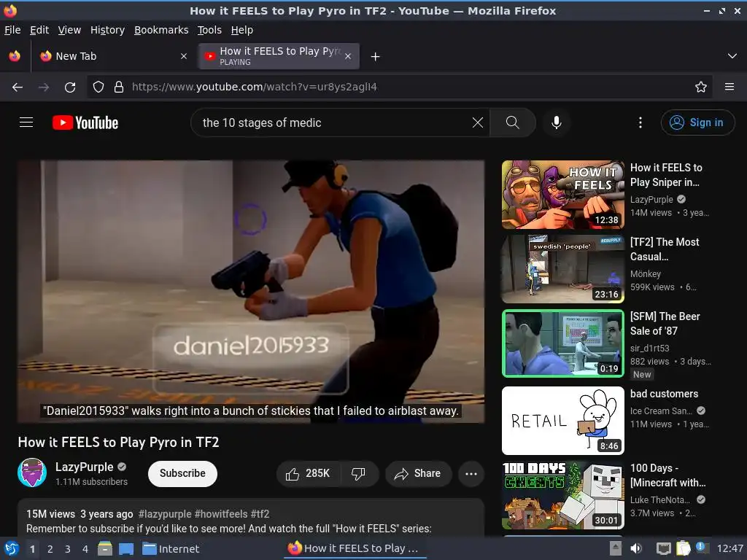Clear the YouTube search text with X
747x560 pixels.
[x=477, y=122]
